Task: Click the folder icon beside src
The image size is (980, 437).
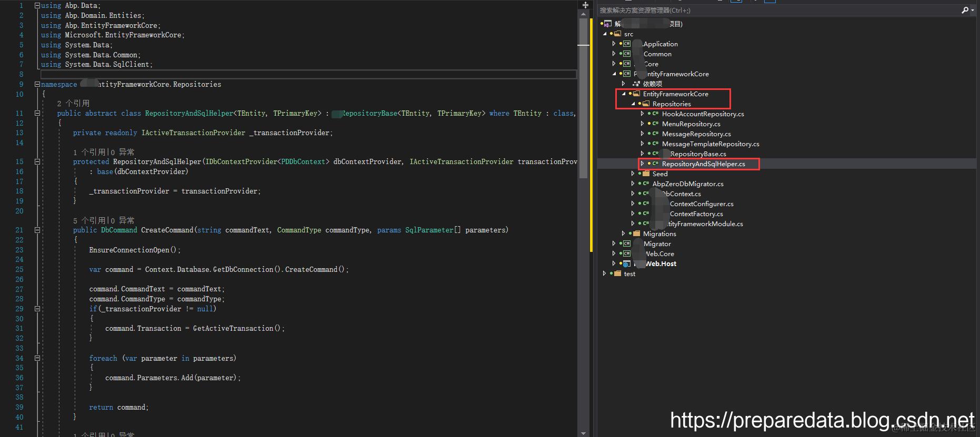Action: (x=618, y=34)
